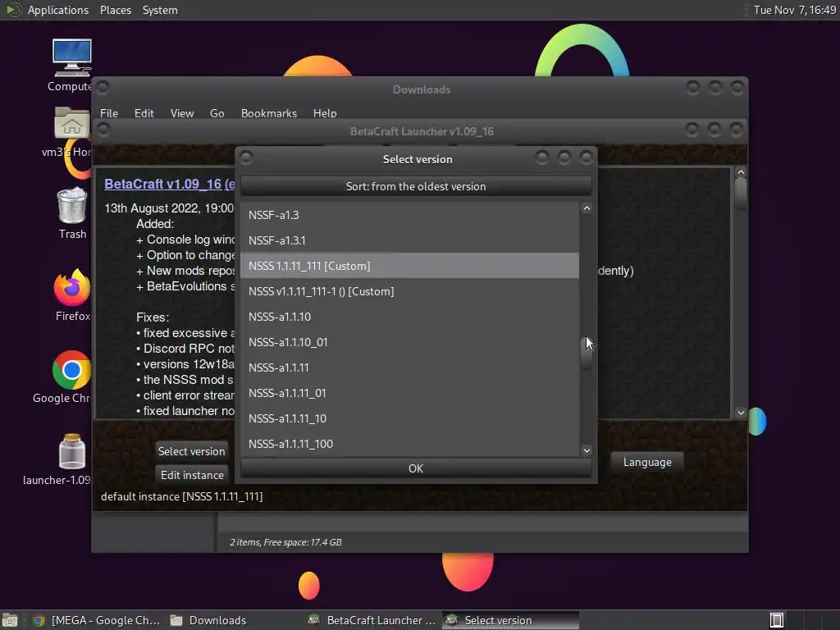Click the Select version taskbar entry

coord(510,620)
